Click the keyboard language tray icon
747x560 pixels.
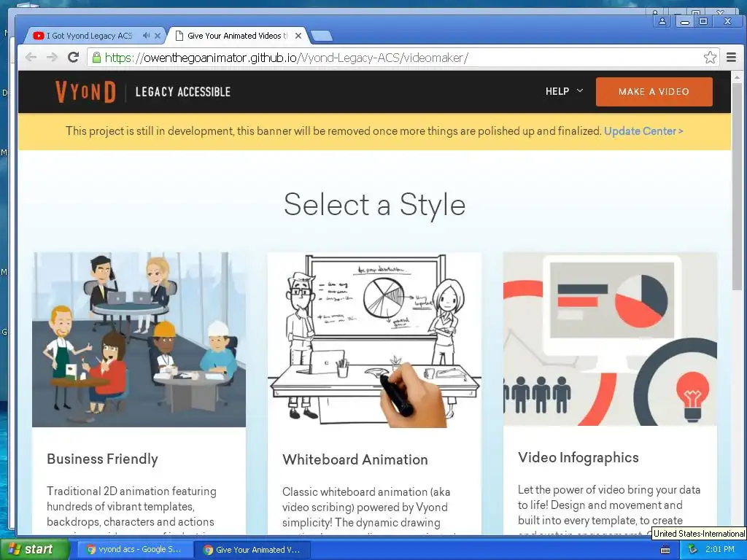665,550
